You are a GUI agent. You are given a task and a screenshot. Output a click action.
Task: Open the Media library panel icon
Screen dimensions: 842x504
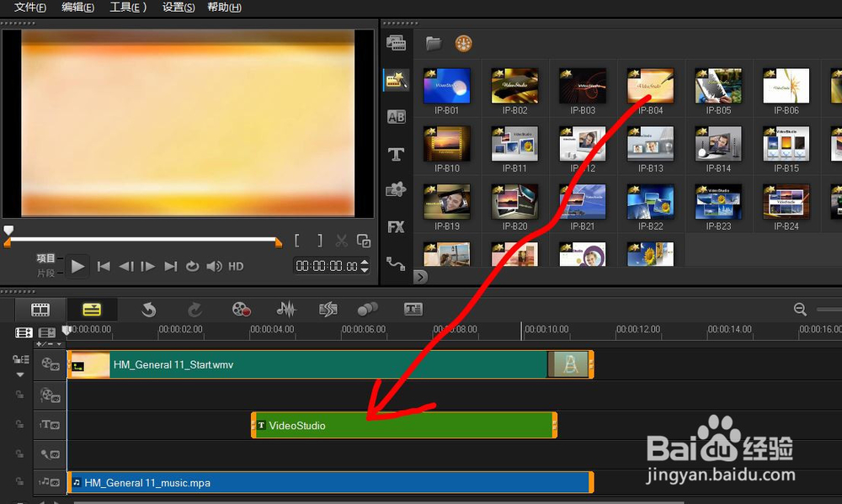(x=397, y=43)
